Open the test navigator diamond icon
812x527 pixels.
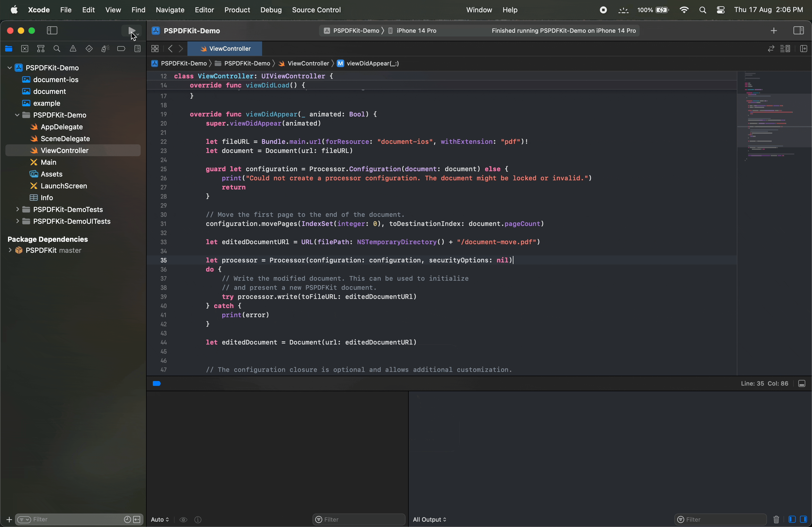click(89, 49)
